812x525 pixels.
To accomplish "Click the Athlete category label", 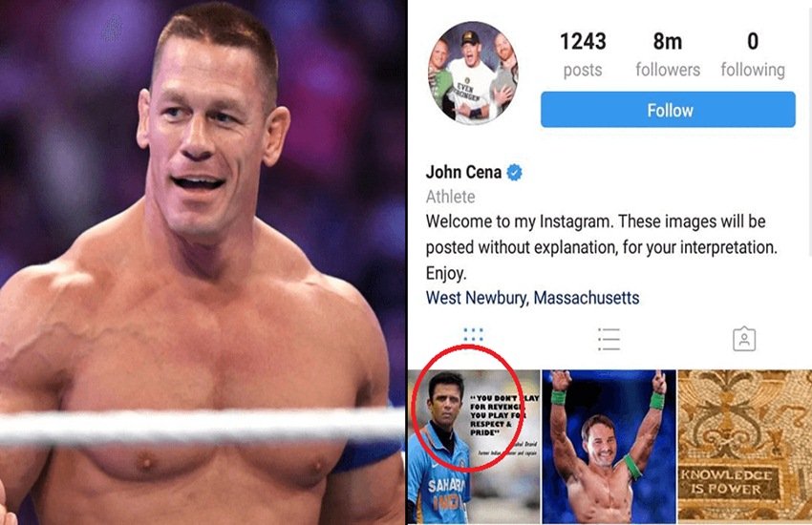I will tap(450, 197).
